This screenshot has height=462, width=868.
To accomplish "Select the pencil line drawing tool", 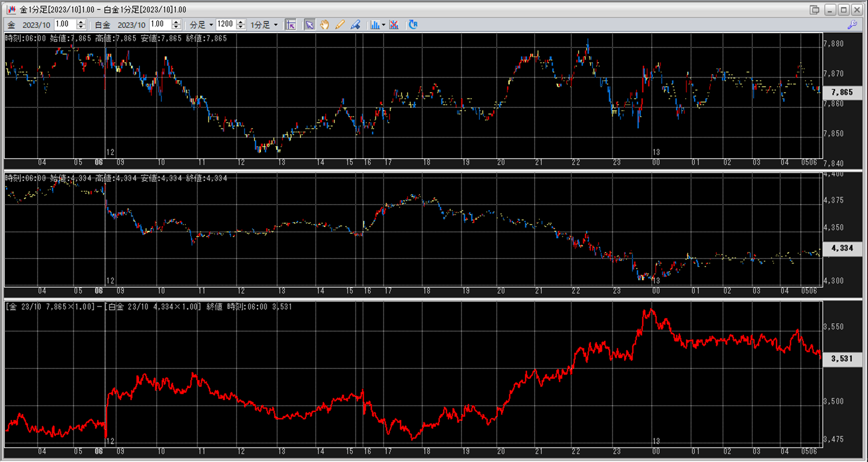I will pos(340,25).
